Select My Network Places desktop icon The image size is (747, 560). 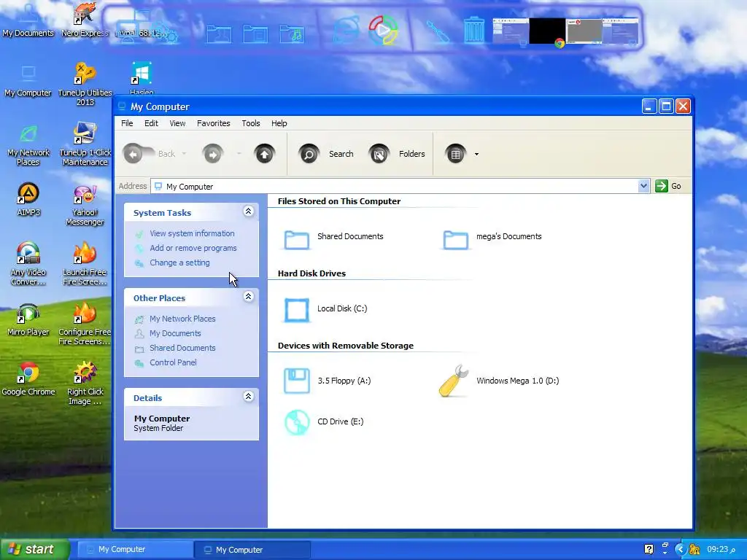(x=28, y=144)
